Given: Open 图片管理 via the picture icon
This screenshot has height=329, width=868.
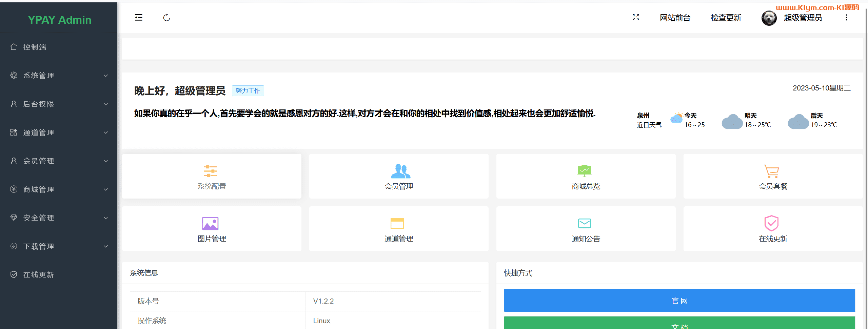Looking at the screenshot, I should click(x=210, y=224).
